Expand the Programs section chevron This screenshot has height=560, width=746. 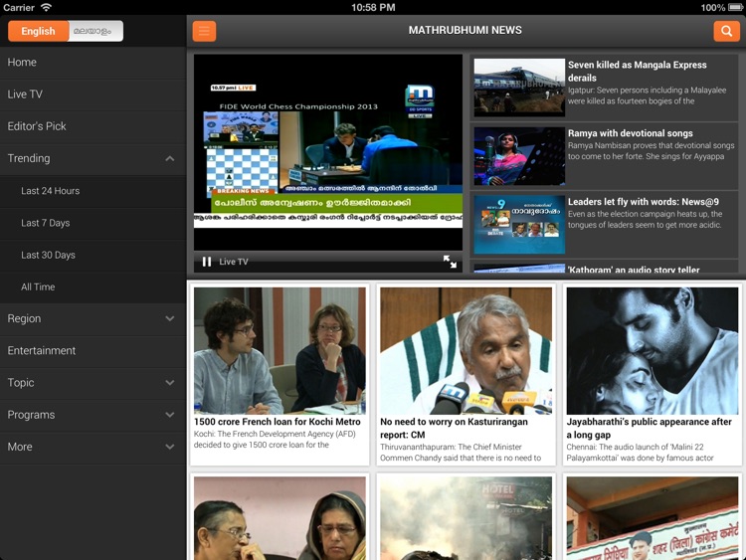tap(170, 415)
